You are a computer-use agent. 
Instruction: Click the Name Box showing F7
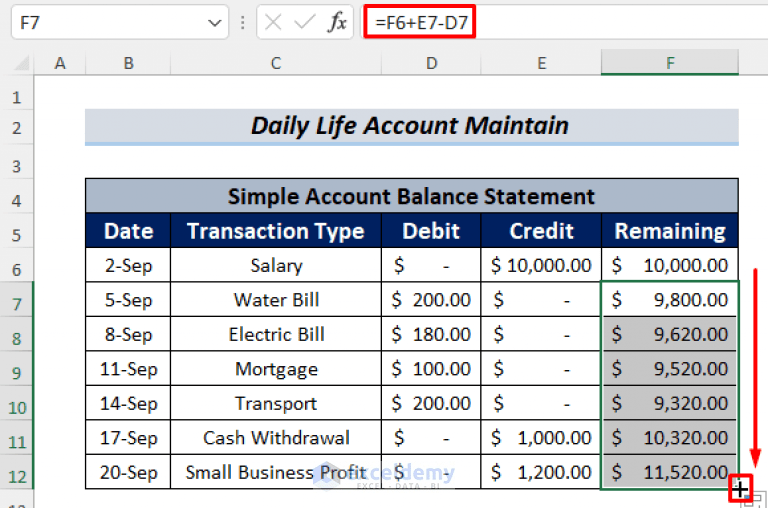(120, 23)
